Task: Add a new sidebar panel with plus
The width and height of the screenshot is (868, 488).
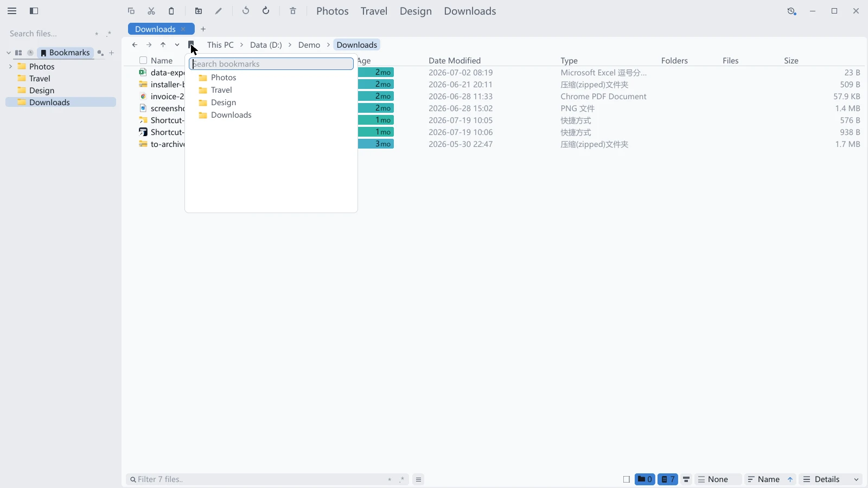Action: (x=112, y=53)
